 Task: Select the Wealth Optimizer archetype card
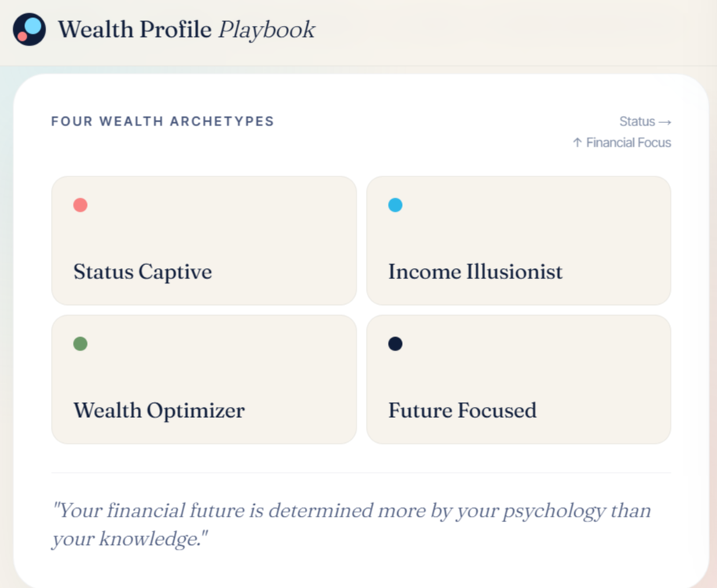204,379
